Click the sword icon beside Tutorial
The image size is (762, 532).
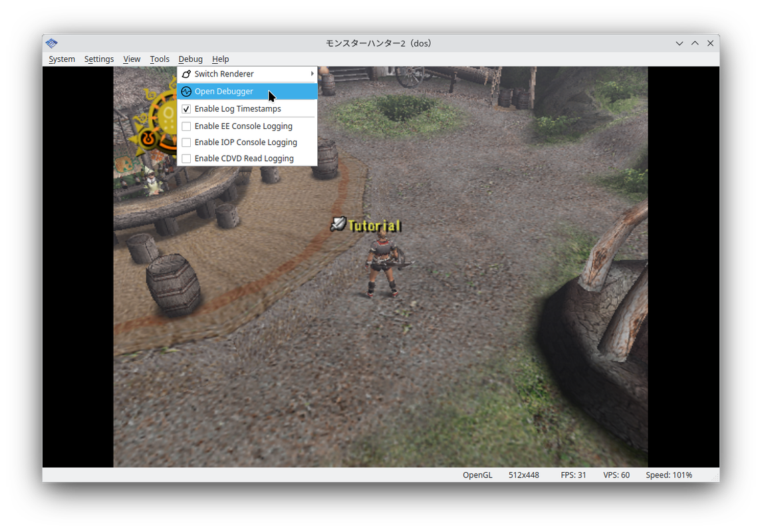point(338,223)
